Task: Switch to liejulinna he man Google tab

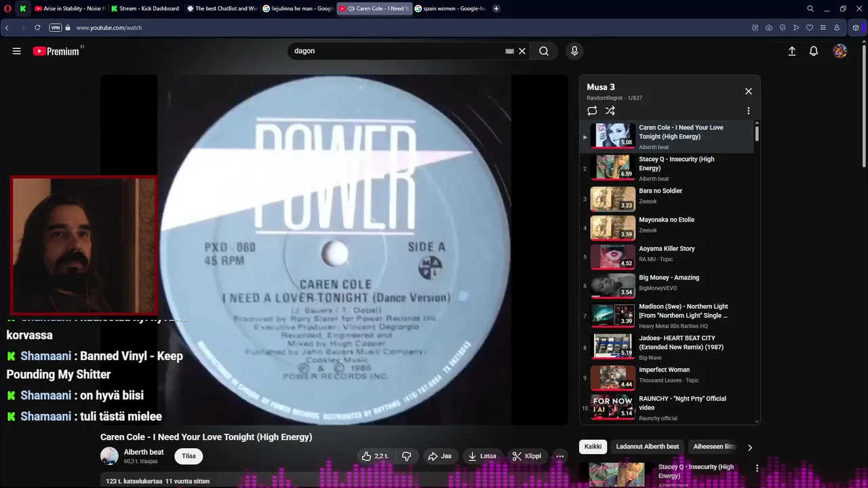Action: [x=298, y=9]
